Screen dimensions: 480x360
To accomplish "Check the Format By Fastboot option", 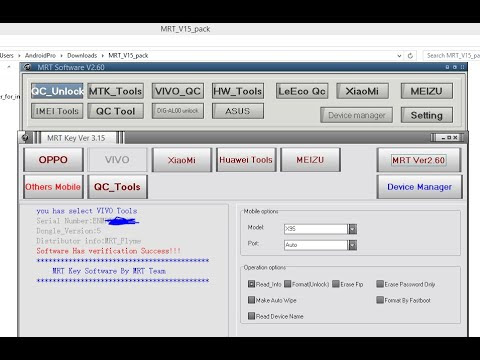I will pyautogui.click(x=380, y=300).
